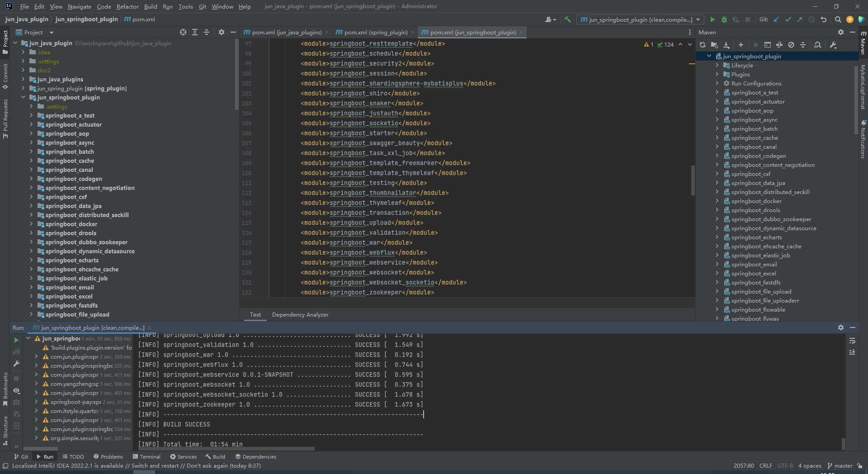
Task: Expand all in Project panel
Action: (x=195, y=32)
